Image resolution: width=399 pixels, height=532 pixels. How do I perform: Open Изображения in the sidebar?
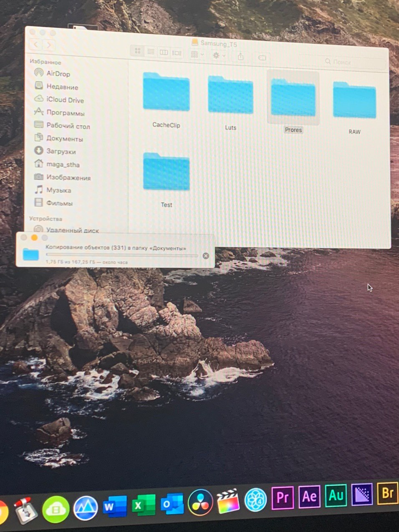click(x=62, y=177)
